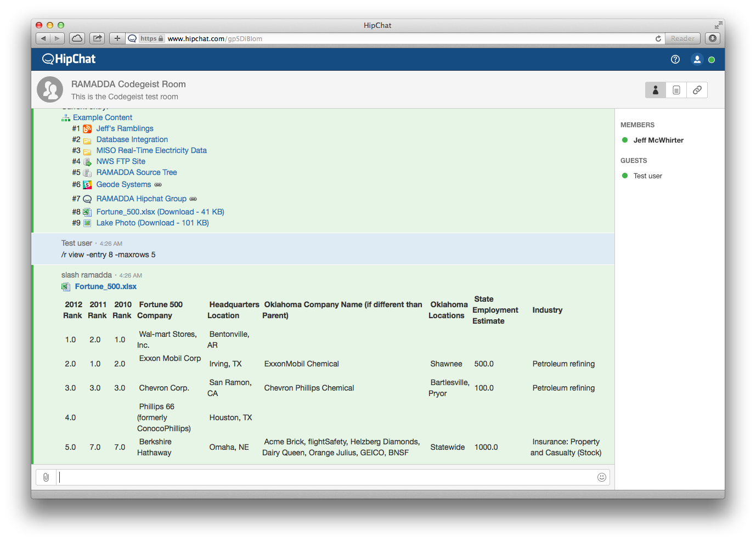Open the NWS FTP Site link

(x=121, y=161)
